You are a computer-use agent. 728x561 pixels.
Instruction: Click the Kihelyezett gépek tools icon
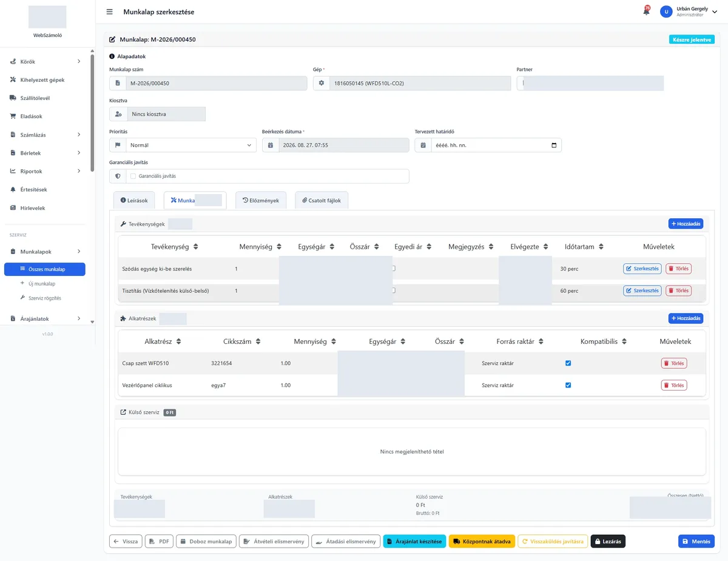pyautogui.click(x=13, y=80)
